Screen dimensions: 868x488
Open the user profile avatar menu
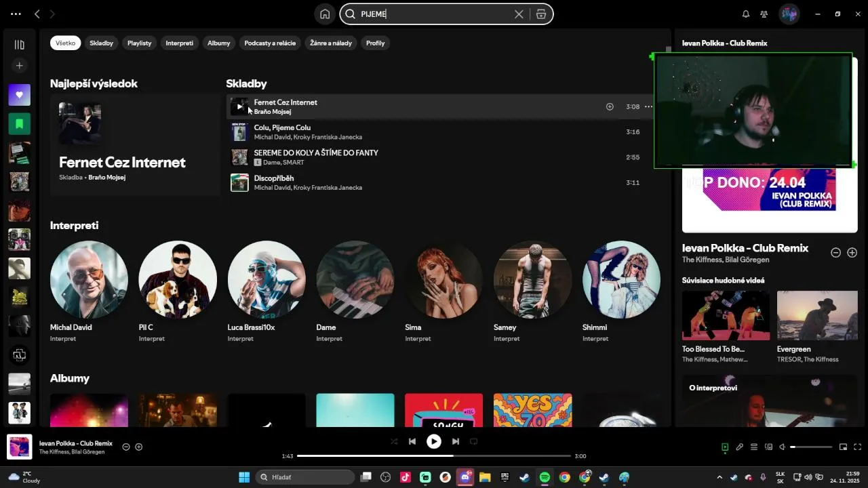(789, 14)
